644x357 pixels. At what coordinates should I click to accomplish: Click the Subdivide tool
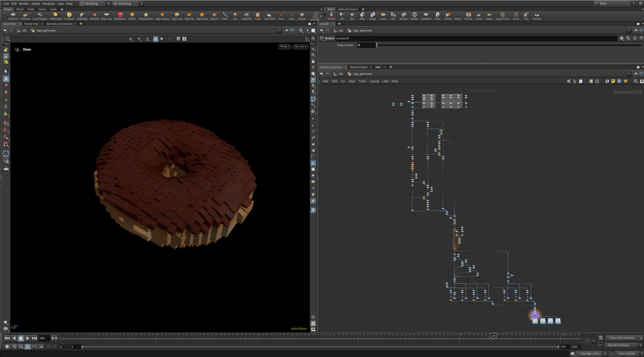[246, 16]
